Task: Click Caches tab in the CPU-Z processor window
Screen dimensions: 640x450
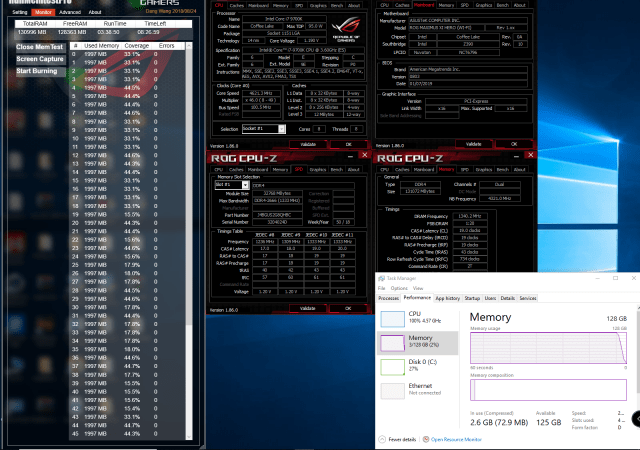Action: pos(236,5)
